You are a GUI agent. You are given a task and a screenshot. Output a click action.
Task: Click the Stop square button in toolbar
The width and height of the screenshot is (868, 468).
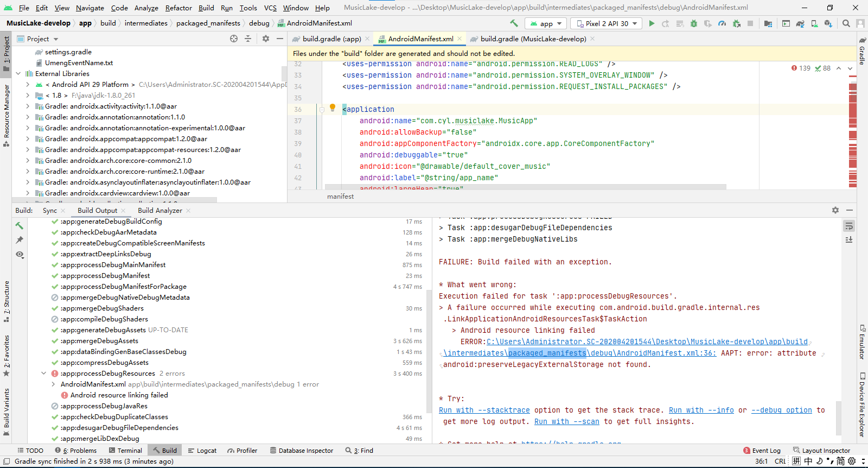pos(750,23)
